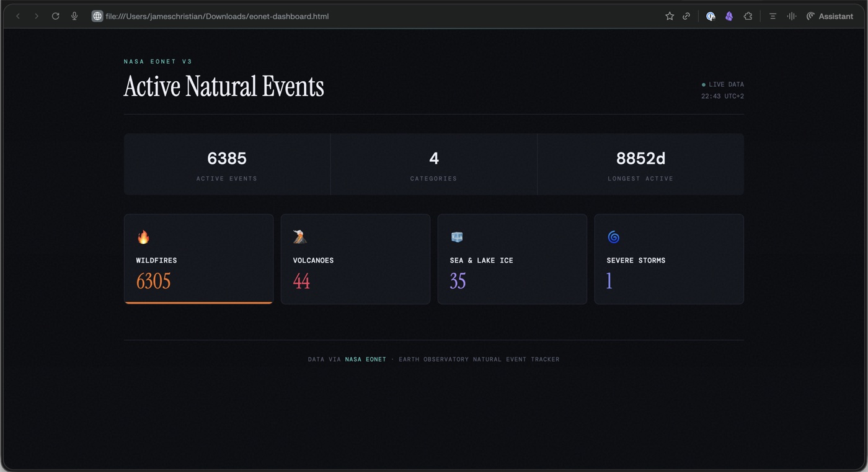
Task: Open the Assistant panel
Action: pos(830,16)
